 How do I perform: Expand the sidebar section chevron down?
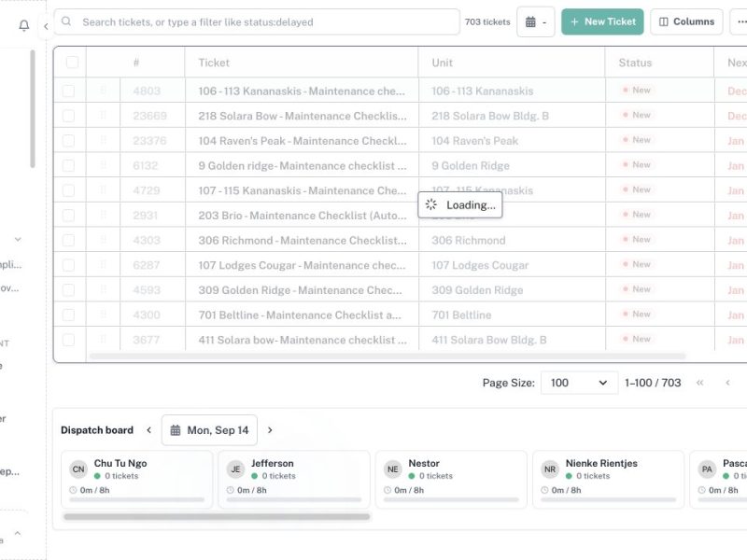click(18, 239)
